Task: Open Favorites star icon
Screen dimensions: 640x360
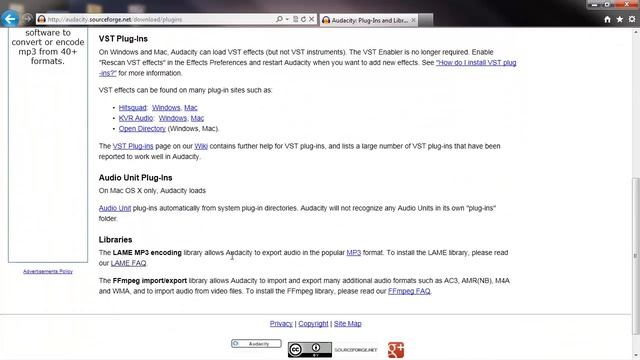Action: click(620, 19)
